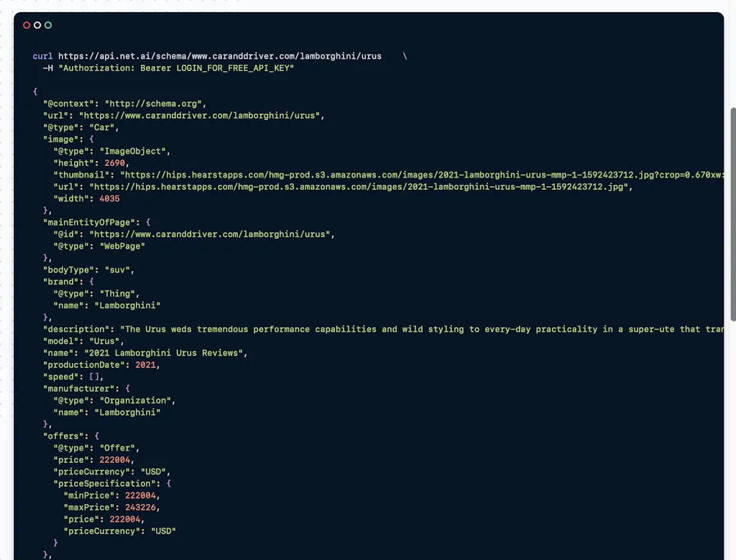This screenshot has width=736, height=560.
Task: Click the vertical scrollbar on the right edge
Action: (733, 214)
